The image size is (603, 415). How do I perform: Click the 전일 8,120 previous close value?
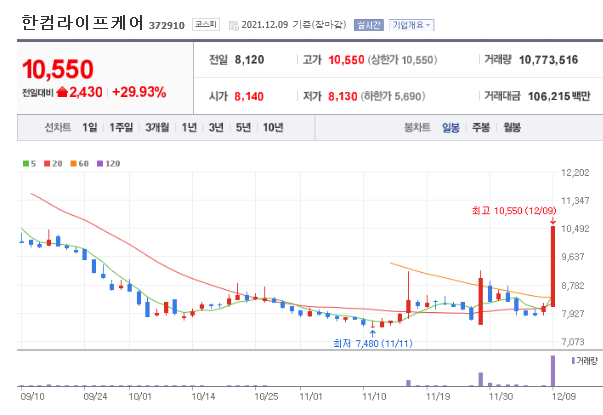[249, 60]
